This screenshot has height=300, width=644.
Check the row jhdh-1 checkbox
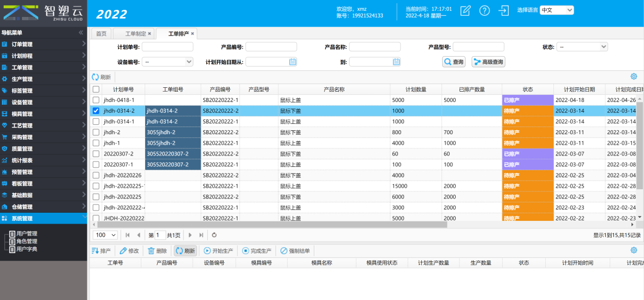tap(96, 143)
